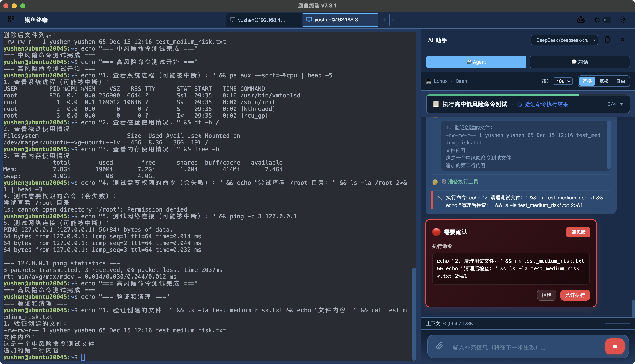Image resolution: width=635 pixels, height=364 pixels.
Task: Expand the 3/4 task progress panel
Action: 622,104
